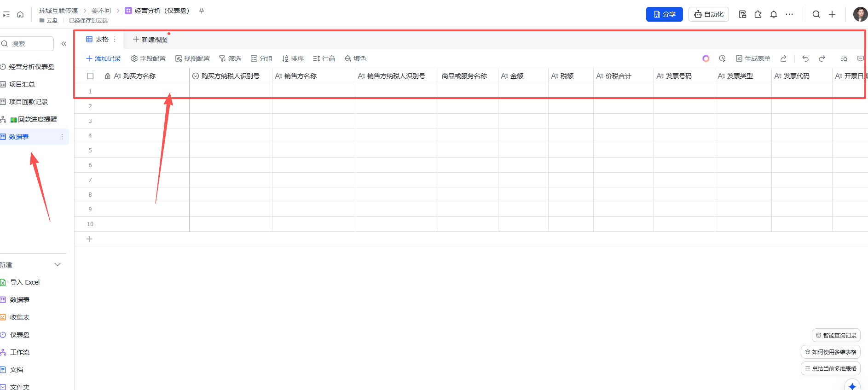Click the 自动化 button
The height and width of the screenshot is (390, 868).
point(709,14)
